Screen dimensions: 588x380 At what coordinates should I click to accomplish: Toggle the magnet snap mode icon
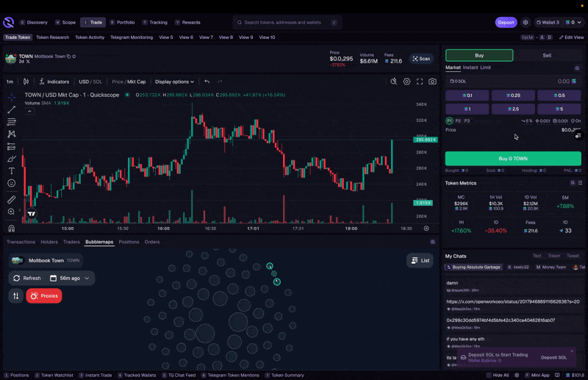(12, 228)
